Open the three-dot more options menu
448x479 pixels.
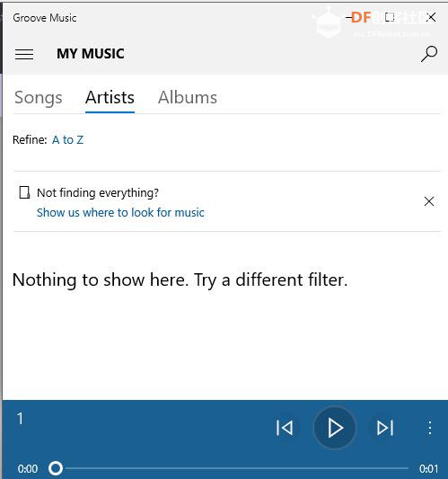(430, 428)
